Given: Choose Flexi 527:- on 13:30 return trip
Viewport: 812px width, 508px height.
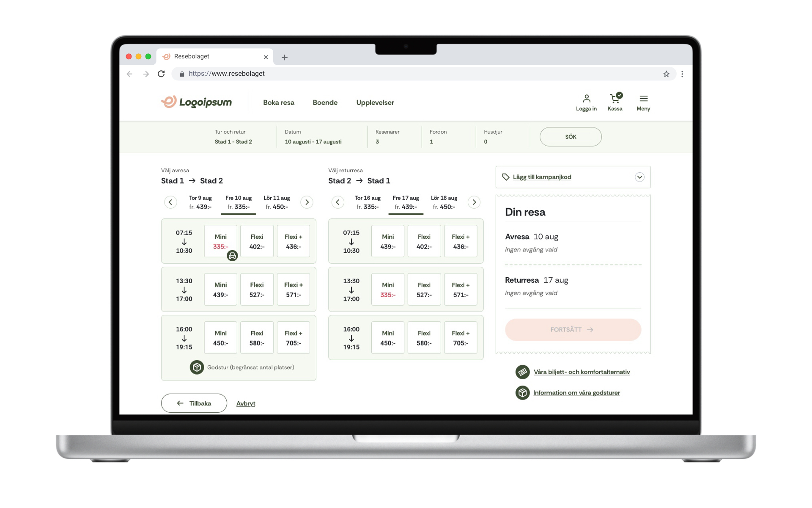Looking at the screenshot, I should point(424,290).
